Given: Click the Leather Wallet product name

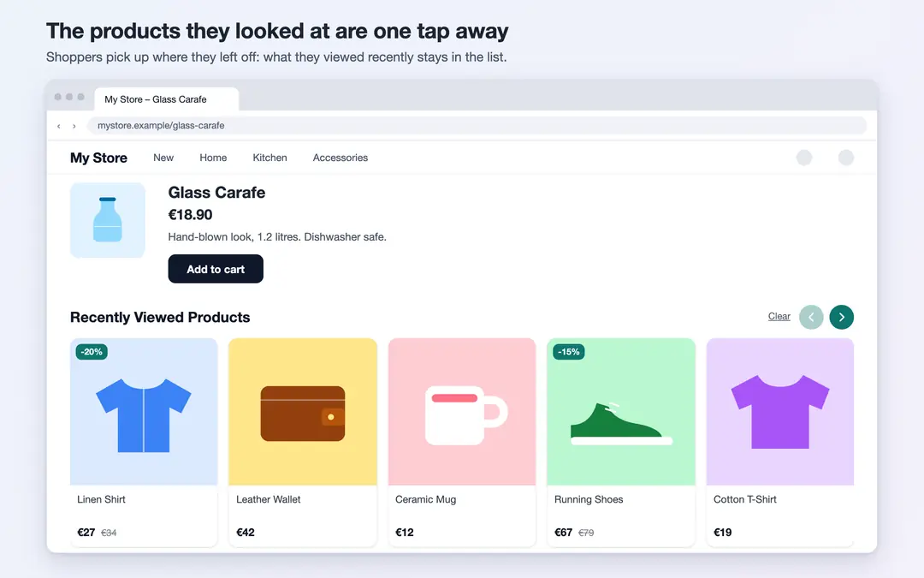Looking at the screenshot, I should click(268, 499).
